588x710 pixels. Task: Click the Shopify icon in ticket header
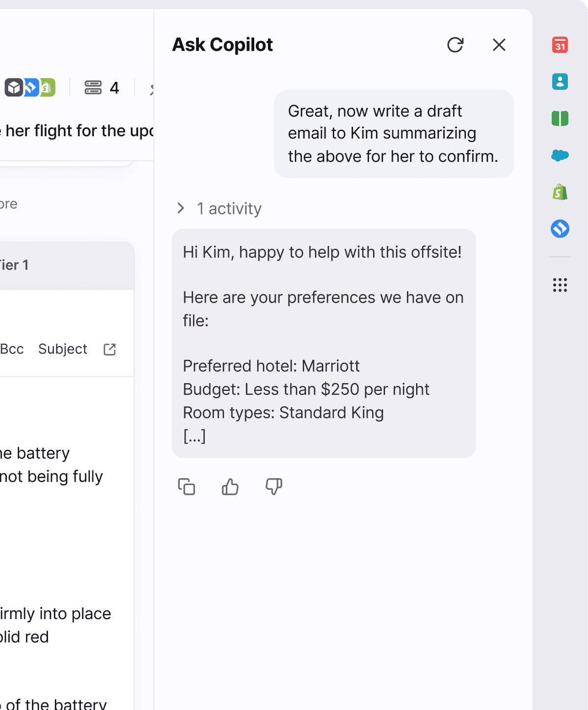pyautogui.click(x=48, y=88)
